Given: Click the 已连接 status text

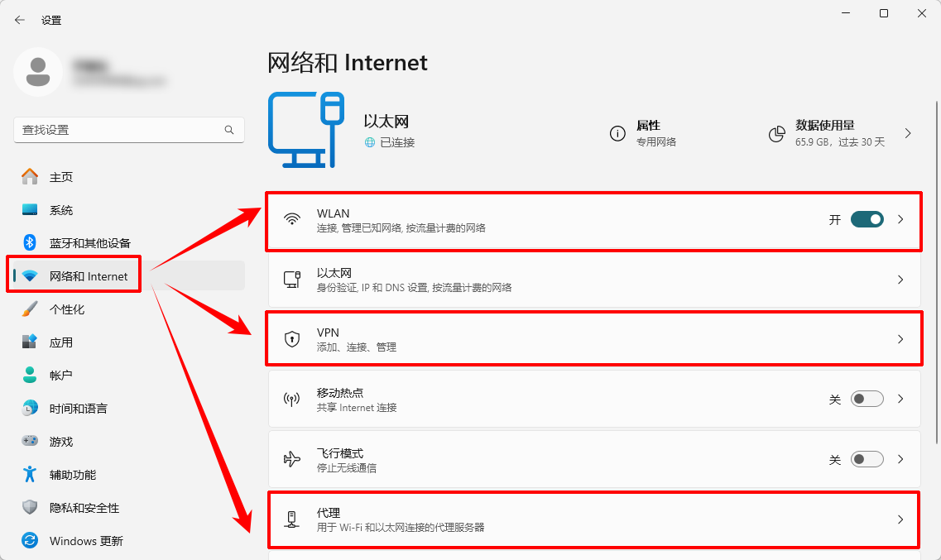Looking at the screenshot, I should [397, 142].
